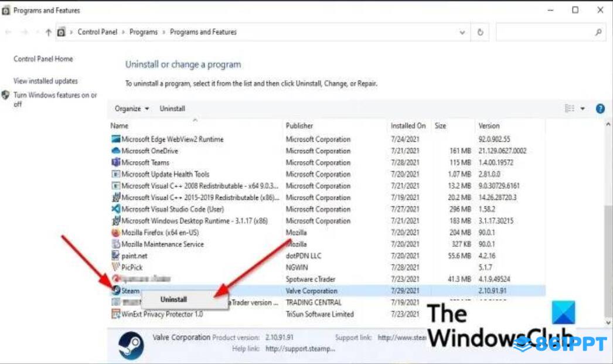Open the Organize dropdown menu
The width and height of the screenshot is (613, 364).
pyautogui.click(x=132, y=108)
